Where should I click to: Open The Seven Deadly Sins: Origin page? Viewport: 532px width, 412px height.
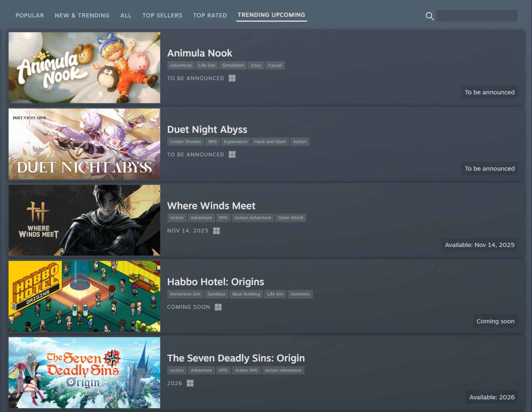[x=236, y=358]
